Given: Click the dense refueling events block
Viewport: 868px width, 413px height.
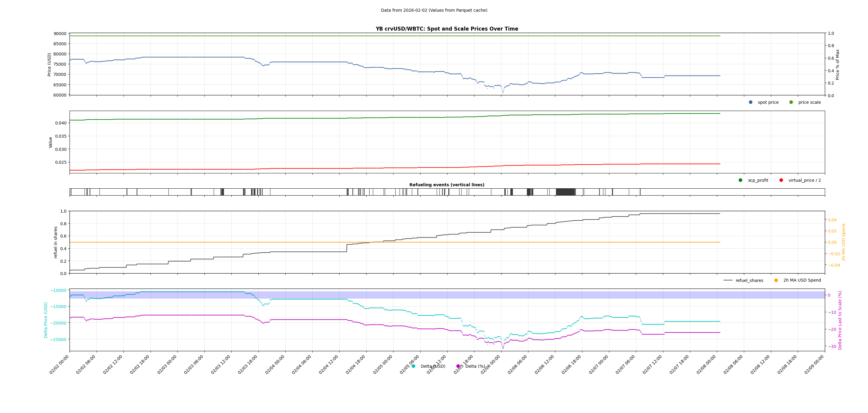Looking at the screenshot, I should (565, 192).
